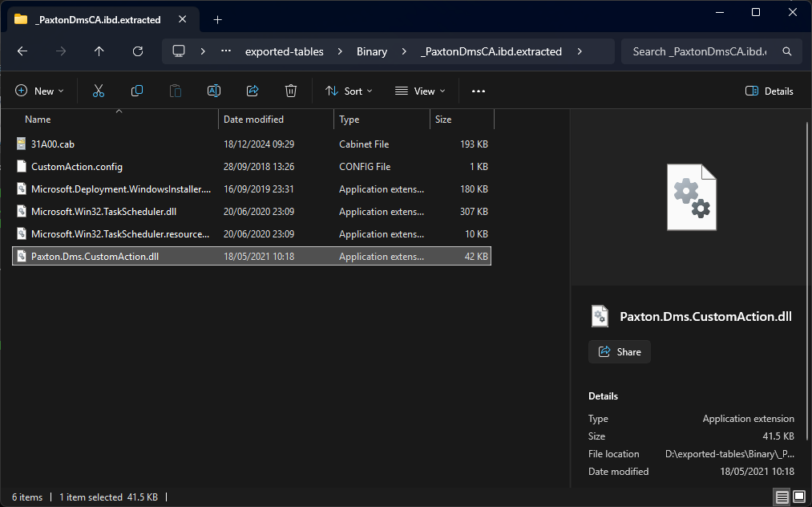The image size is (812, 507).
Task: Refresh the current folder view
Action: [x=137, y=51]
